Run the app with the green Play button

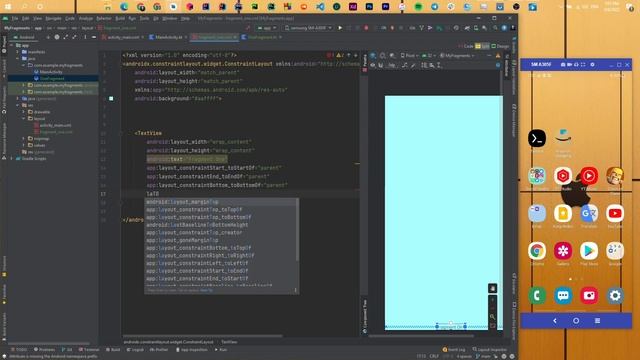340,28
